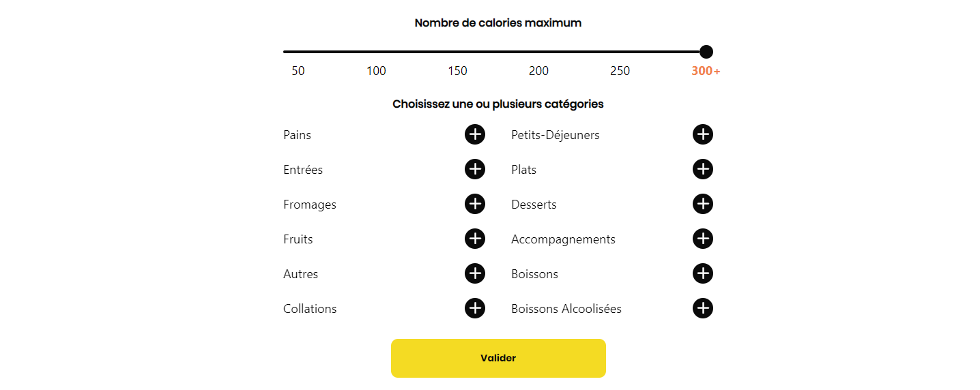Add the Collations category via plus icon

[475, 308]
